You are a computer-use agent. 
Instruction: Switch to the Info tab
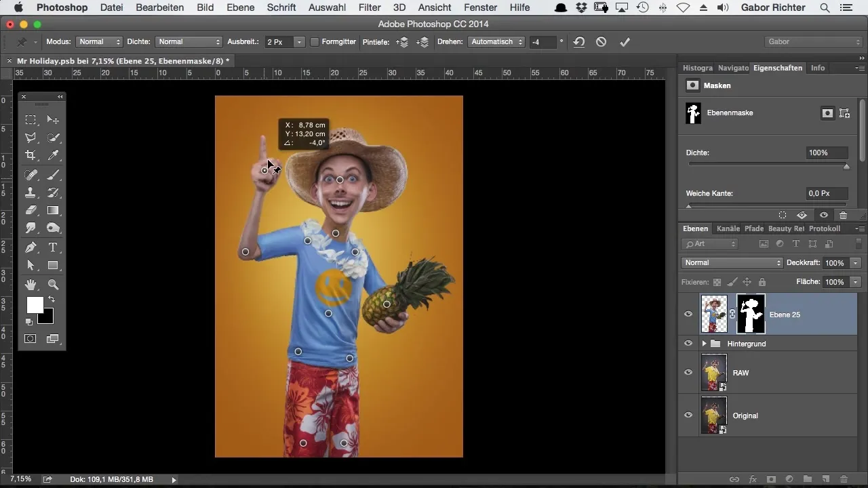point(818,68)
